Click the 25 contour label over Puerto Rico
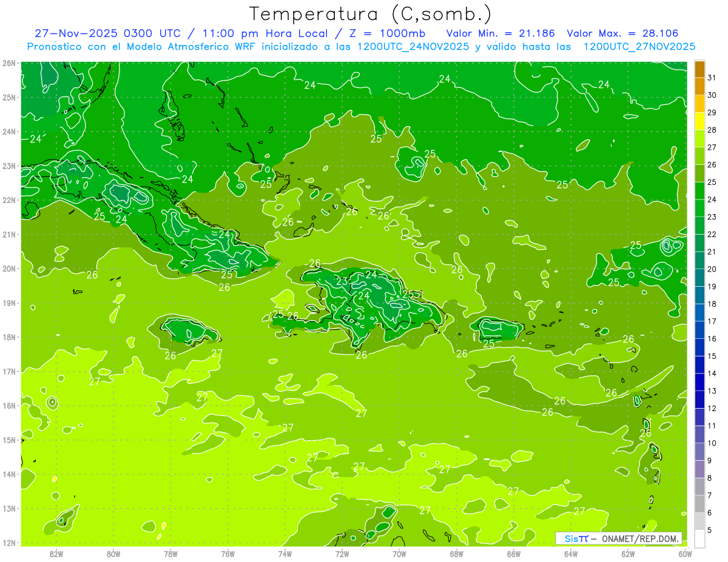 coord(488,343)
